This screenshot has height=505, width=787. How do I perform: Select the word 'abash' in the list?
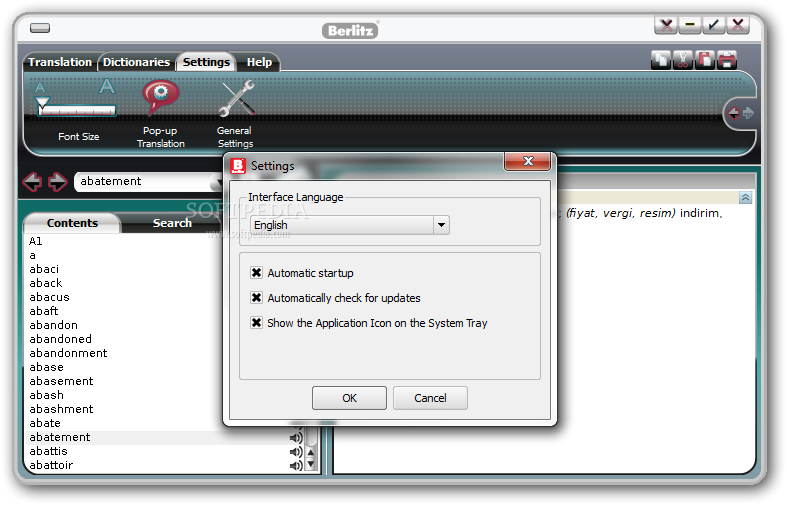[x=47, y=396]
